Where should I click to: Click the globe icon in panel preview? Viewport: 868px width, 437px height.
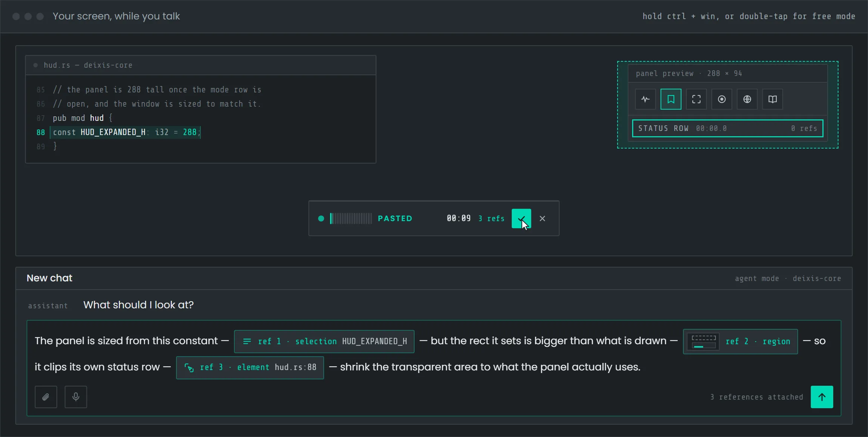747,99
